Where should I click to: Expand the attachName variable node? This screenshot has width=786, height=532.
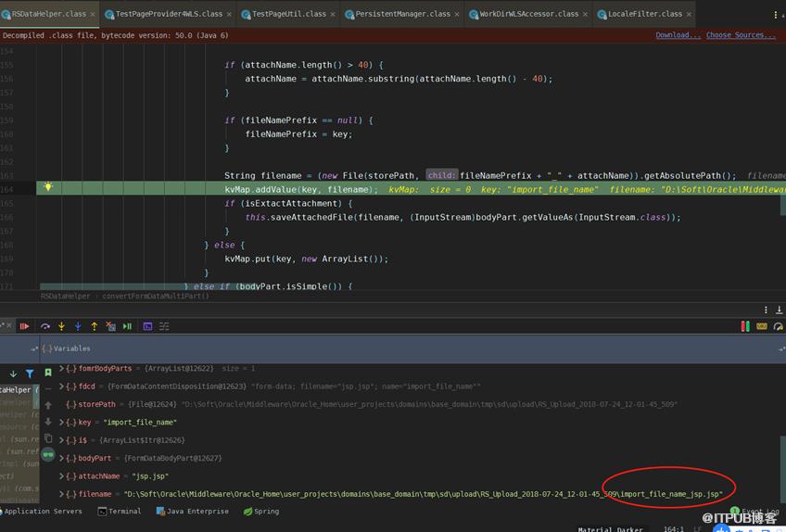pyautogui.click(x=61, y=475)
